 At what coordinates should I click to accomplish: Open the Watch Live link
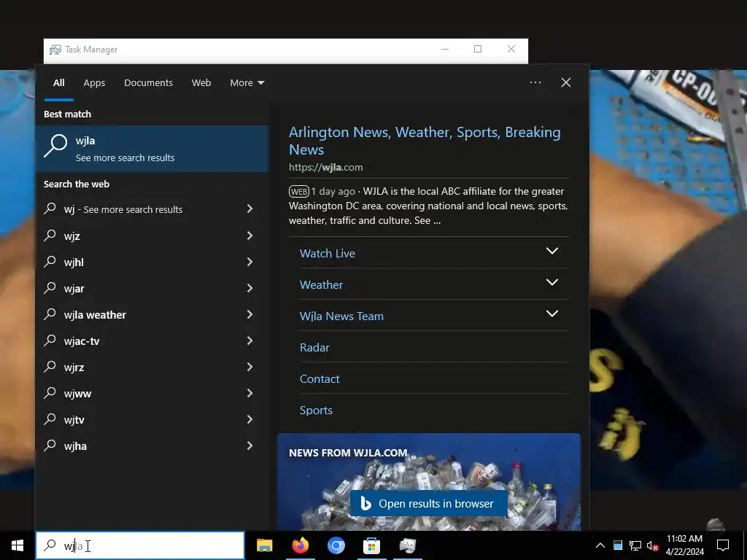(x=328, y=253)
